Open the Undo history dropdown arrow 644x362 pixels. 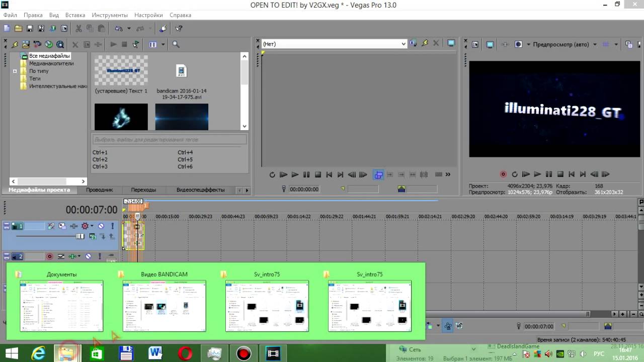pos(129,29)
